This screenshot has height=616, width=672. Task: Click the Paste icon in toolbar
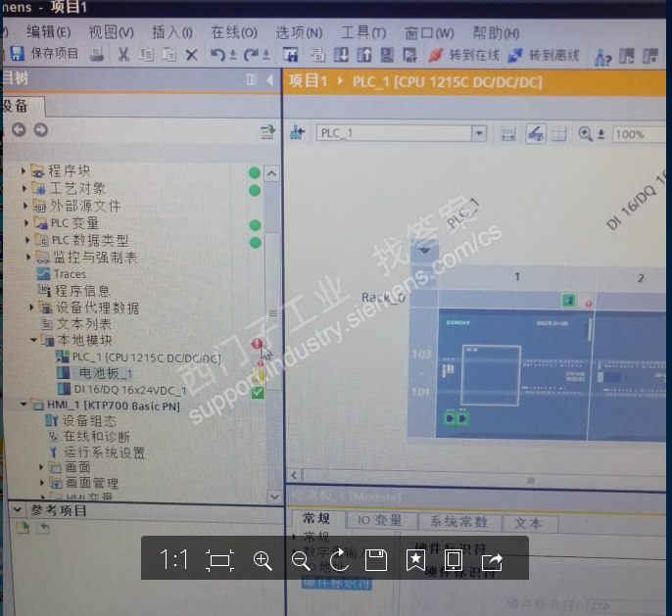point(168,55)
